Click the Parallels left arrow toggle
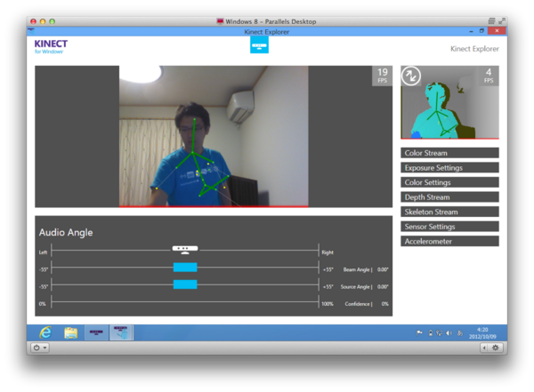Screen dimensions: 534x392 tap(484, 348)
